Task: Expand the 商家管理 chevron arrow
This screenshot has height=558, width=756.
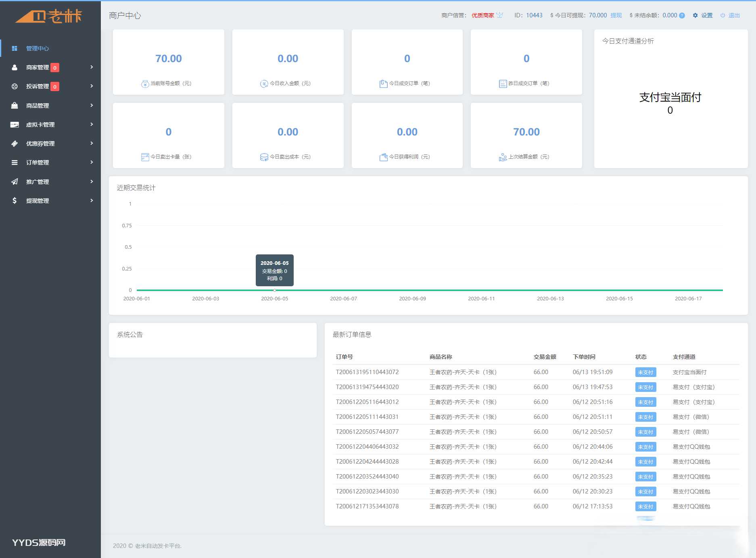Action: pos(92,67)
